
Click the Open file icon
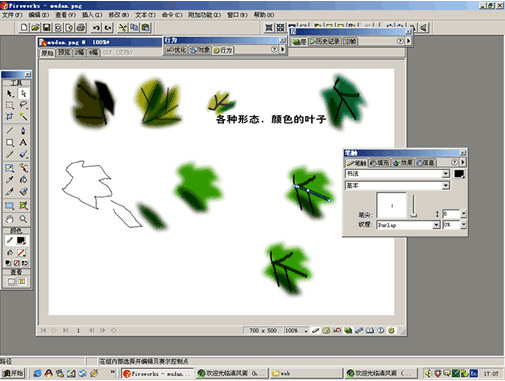coord(35,27)
